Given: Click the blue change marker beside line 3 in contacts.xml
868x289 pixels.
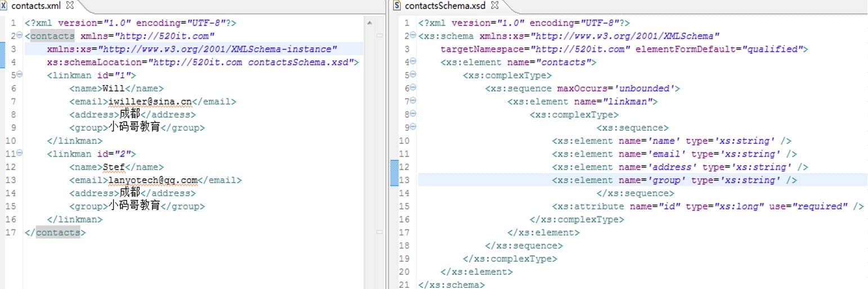Looking at the screenshot, I should [2, 55].
